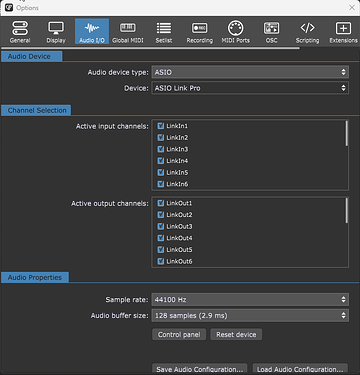Image resolution: width=360 pixels, height=375 pixels.
Task: Disable the LinkIn6 input channel
Action: click(161, 184)
